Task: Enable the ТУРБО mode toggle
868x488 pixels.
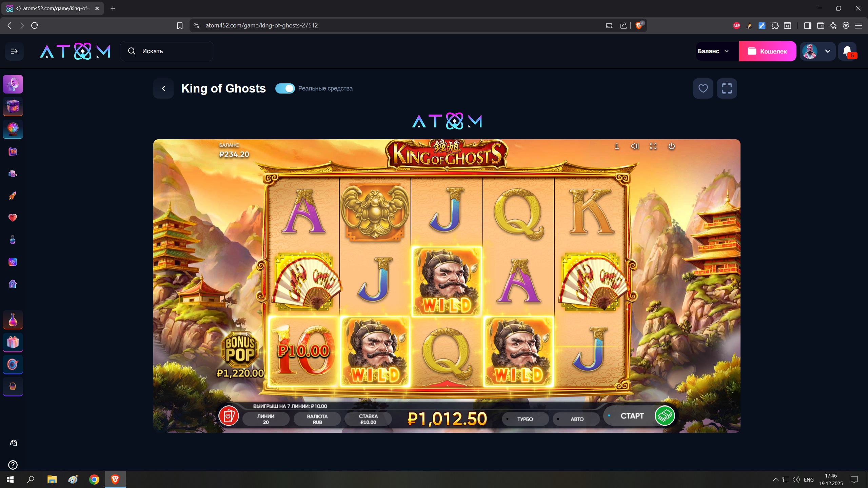Action: 525,419
